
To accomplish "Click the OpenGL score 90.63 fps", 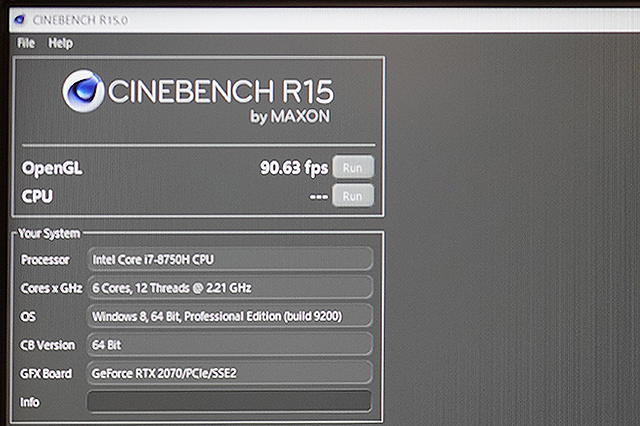I will click(x=294, y=168).
